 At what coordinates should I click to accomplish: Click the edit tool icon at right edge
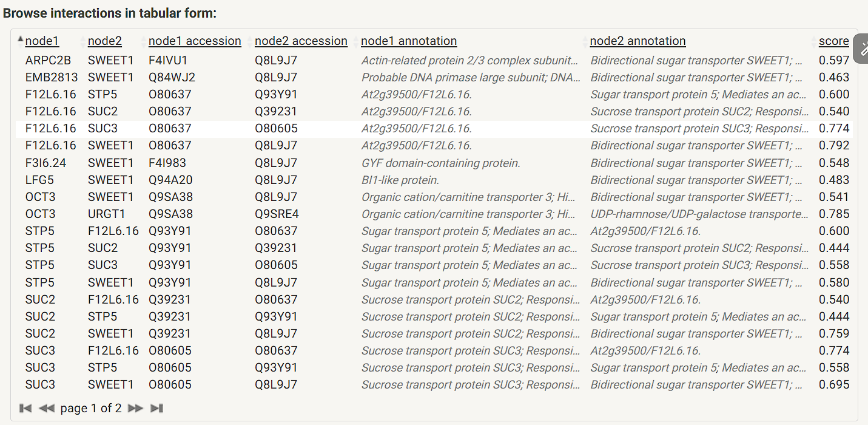coord(862,49)
